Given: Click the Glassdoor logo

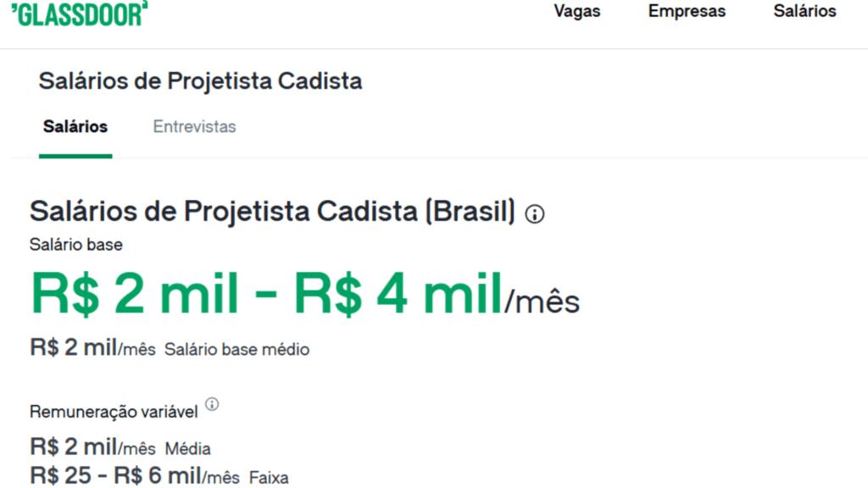Looking at the screenshot, I should 80,13.
